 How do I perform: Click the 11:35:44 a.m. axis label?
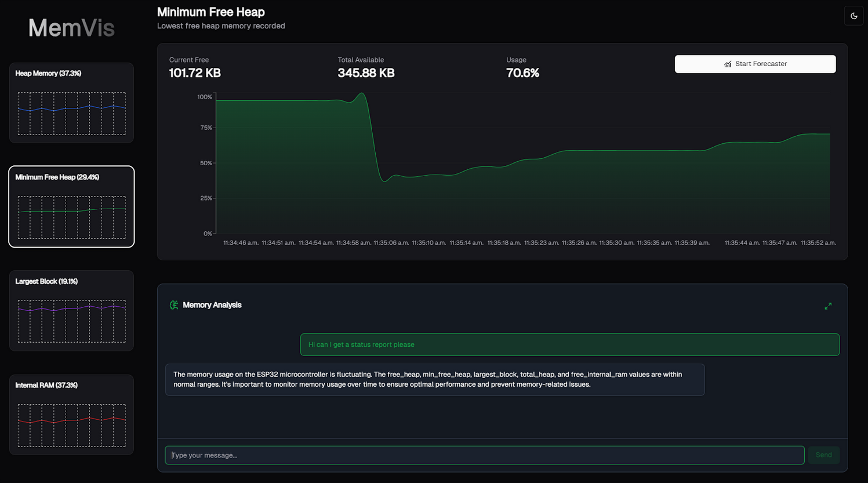742,243
